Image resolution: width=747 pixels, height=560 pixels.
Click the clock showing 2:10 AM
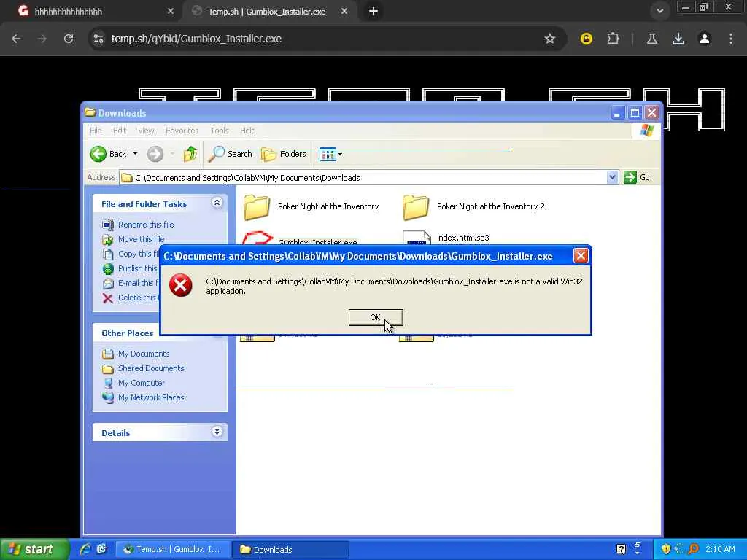[x=720, y=550]
